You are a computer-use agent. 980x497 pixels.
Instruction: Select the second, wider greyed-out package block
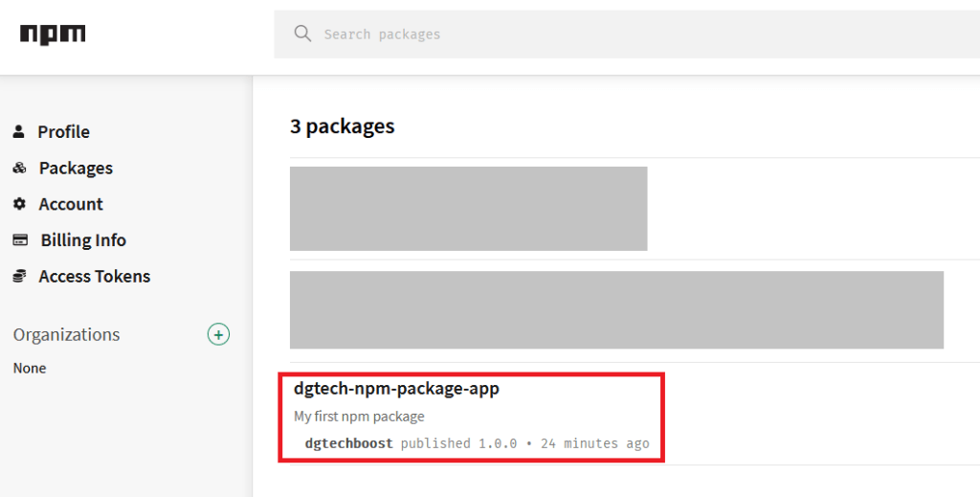(616, 309)
